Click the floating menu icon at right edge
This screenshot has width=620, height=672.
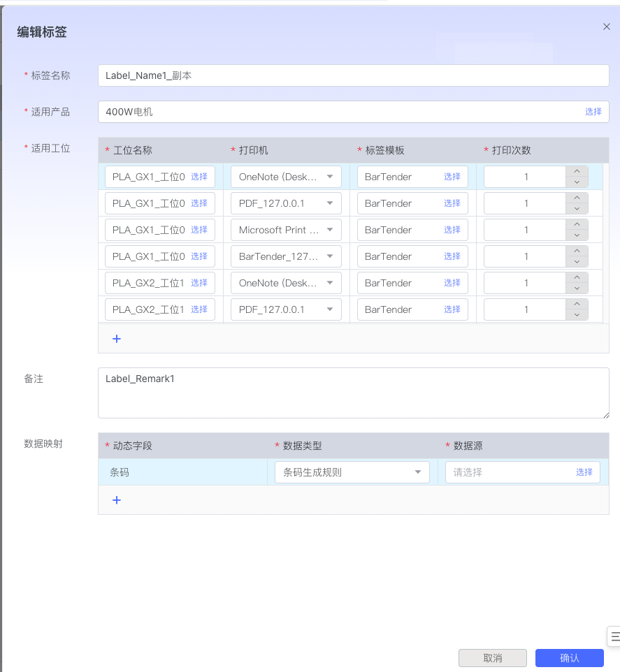pos(614,636)
